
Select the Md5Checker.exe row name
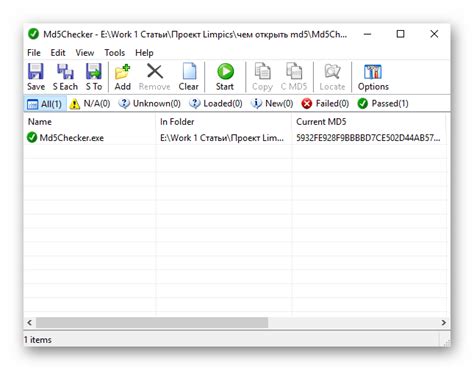tap(72, 138)
